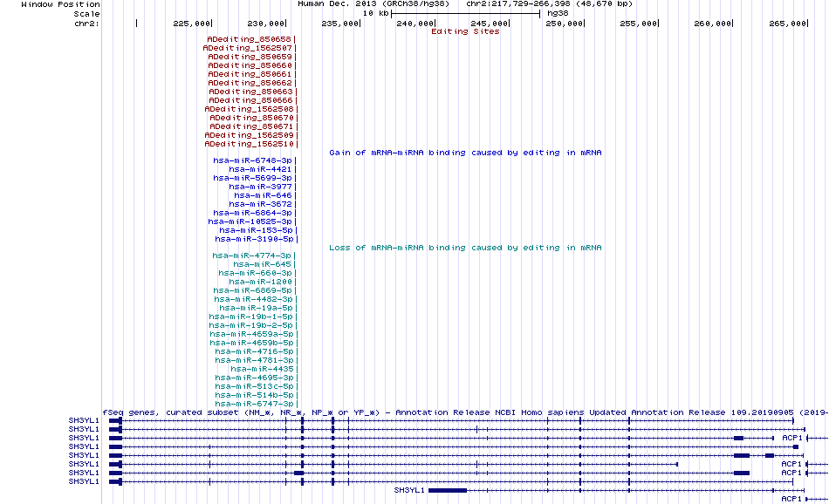Open ADediting_850663 site details
This screenshot has height=504, width=829.
coord(250,92)
